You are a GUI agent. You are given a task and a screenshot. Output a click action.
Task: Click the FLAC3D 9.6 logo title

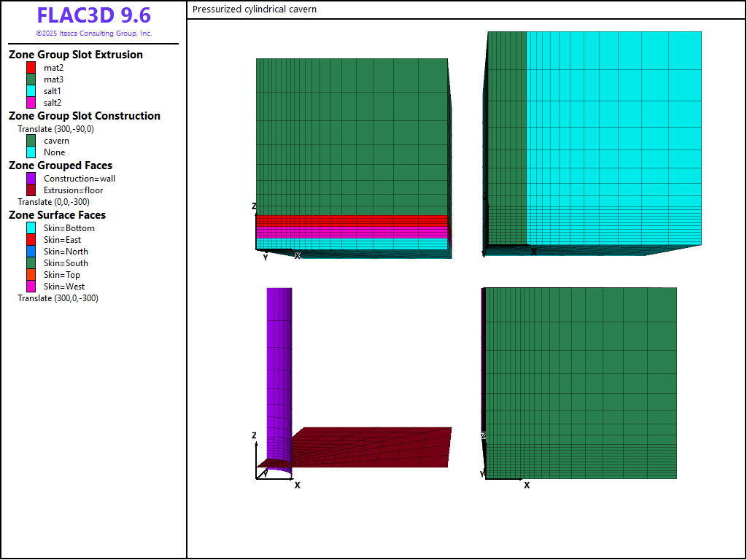click(93, 16)
